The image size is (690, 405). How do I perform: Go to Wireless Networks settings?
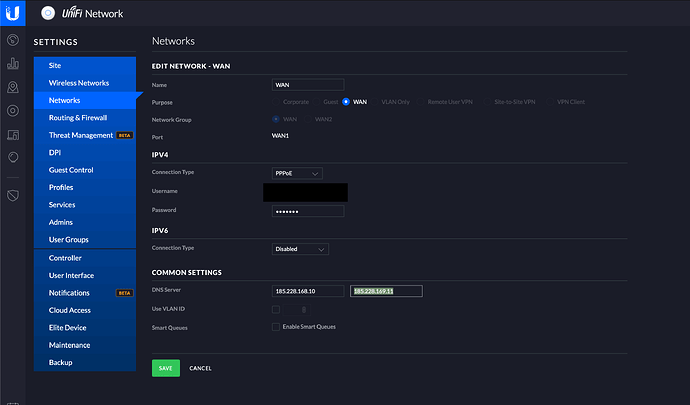79,83
